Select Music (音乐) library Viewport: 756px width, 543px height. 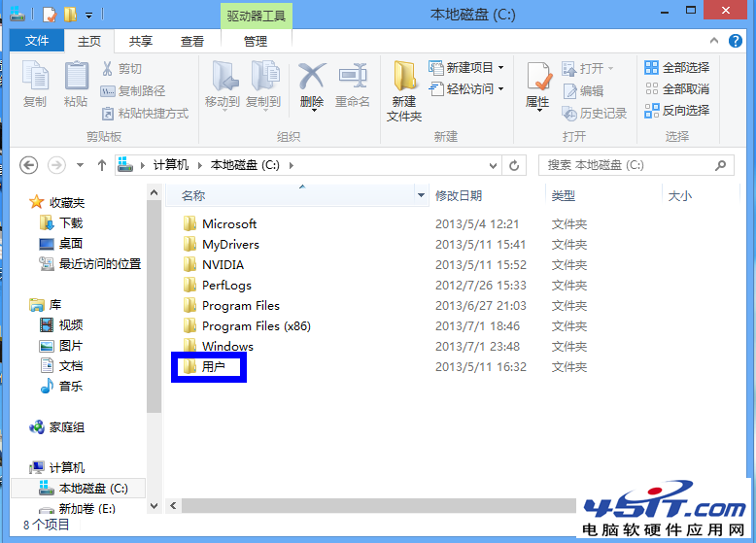tap(61, 386)
